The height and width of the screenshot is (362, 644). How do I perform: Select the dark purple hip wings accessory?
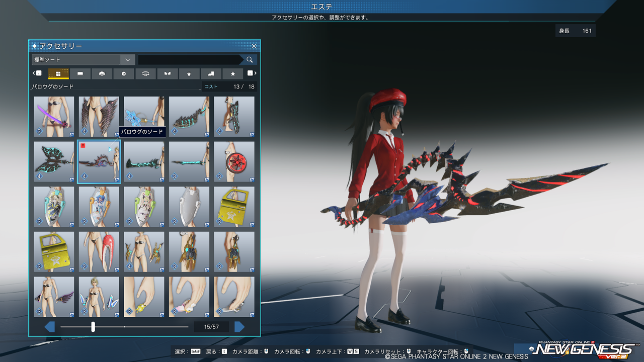[54, 297]
